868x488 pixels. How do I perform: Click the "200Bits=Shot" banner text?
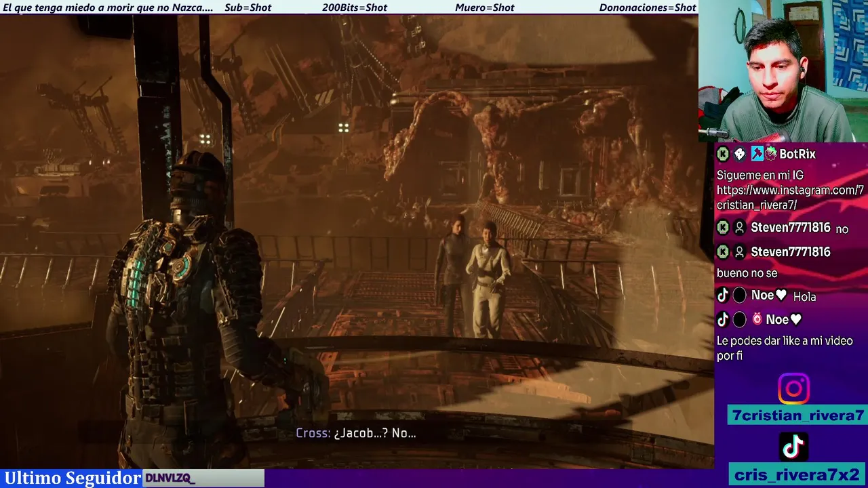[x=355, y=7]
